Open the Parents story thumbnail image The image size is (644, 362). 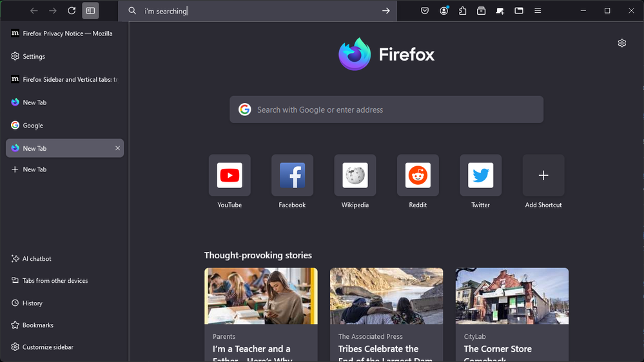coord(261,296)
